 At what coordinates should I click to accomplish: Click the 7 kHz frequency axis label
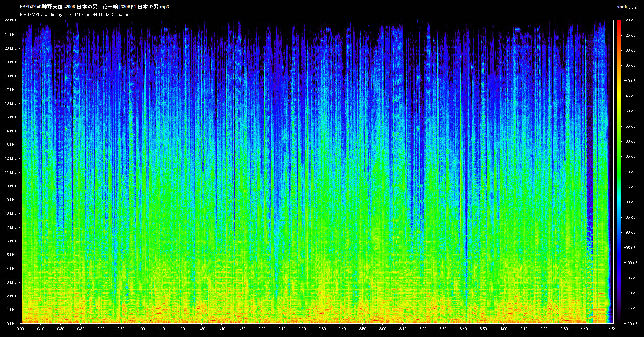point(12,227)
